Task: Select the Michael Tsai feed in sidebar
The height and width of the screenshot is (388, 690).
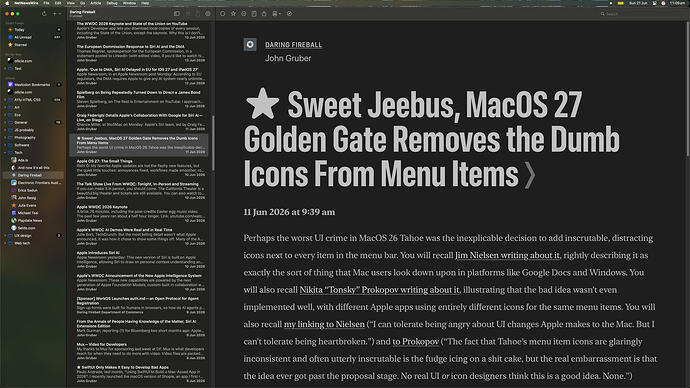Action: point(27,213)
